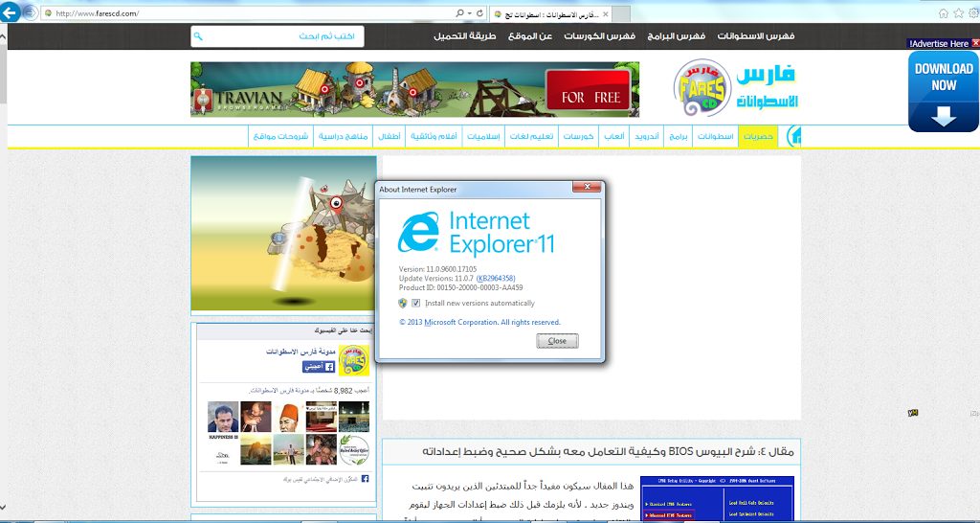Viewport: 980px width, 523px height.
Task: Open فهرس البرامج top menu
Action: click(x=677, y=36)
